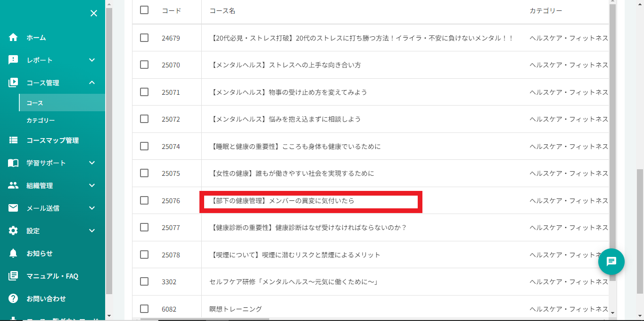
Task: Check the box for course 3302
Action: (x=144, y=281)
